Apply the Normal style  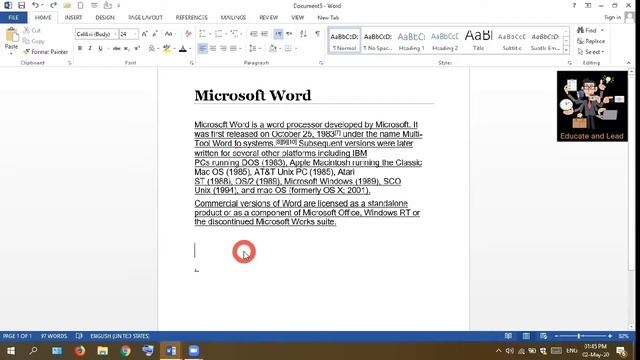coord(344,41)
